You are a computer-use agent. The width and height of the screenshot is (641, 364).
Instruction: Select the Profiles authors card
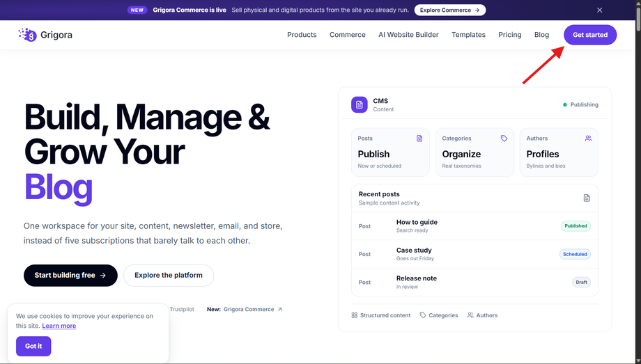click(x=559, y=152)
